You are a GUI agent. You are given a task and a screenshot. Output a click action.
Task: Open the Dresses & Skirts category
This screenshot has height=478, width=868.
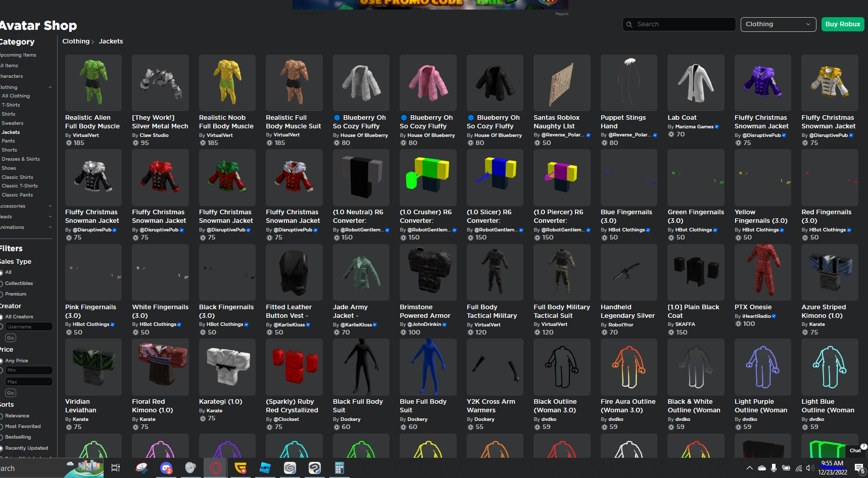click(21, 159)
